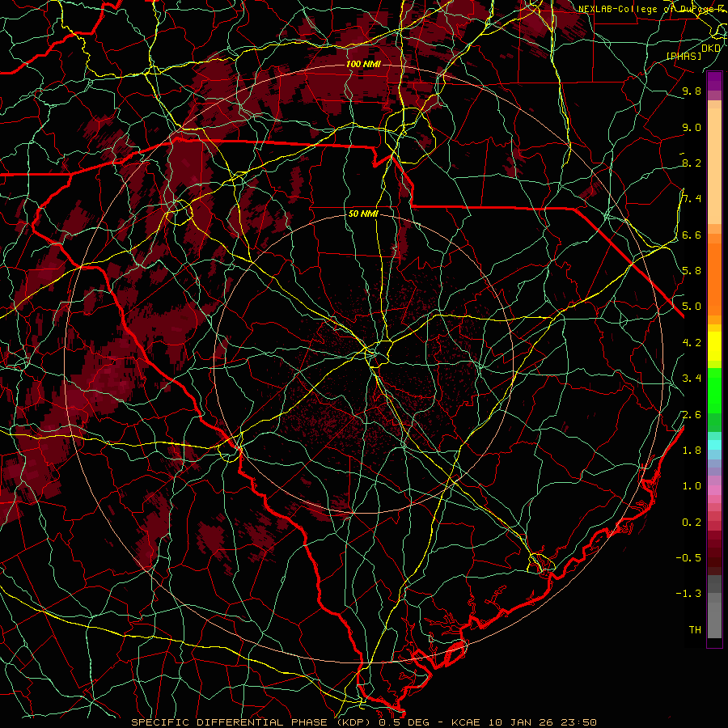Click the 8.2 color scale value

(692, 163)
